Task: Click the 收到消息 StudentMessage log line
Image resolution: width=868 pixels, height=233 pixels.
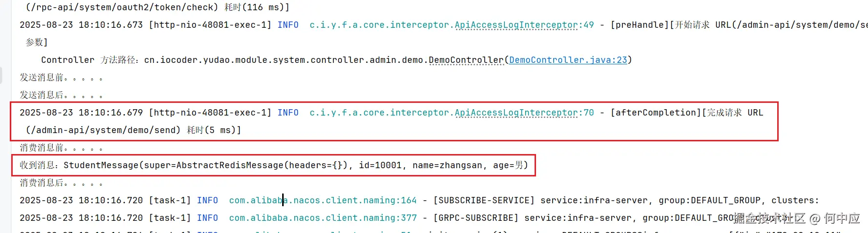Action: pos(274,165)
